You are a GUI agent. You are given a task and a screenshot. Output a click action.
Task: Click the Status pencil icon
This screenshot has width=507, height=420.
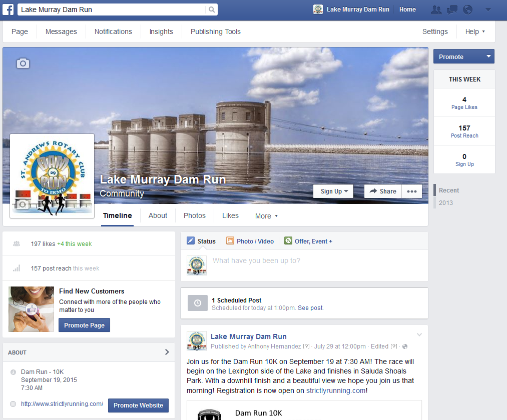191,240
